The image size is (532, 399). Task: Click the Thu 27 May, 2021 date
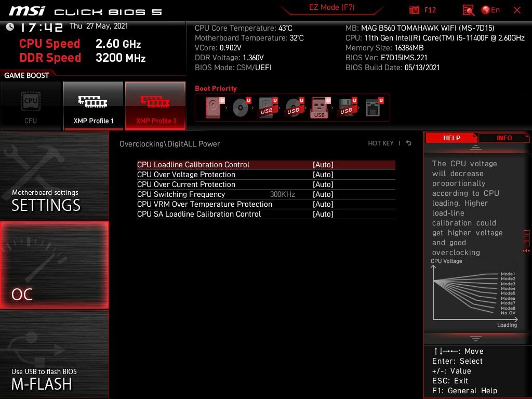click(x=99, y=26)
